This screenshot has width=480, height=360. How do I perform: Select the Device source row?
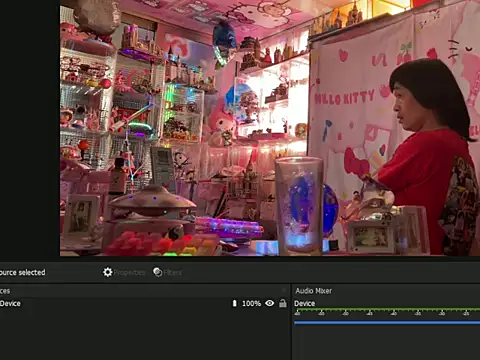(x=145, y=303)
